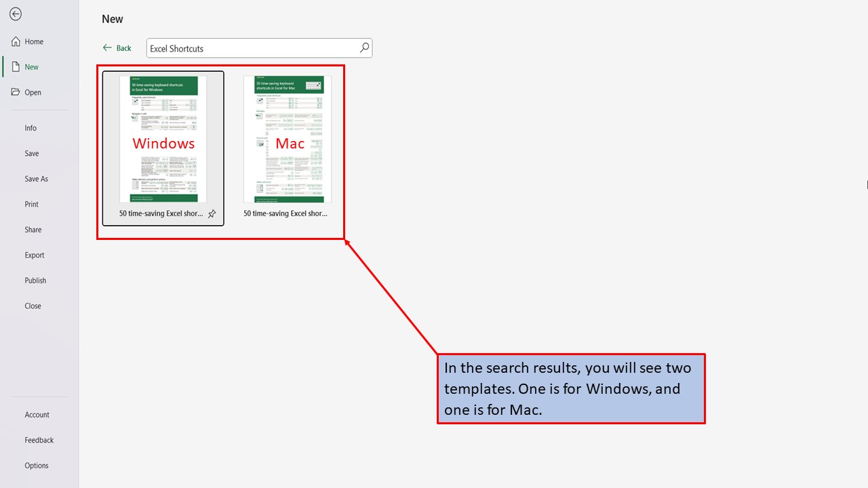This screenshot has height=488, width=868.
Task: Select the Excel for Mac template thumbnail
Action: coord(287,139)
